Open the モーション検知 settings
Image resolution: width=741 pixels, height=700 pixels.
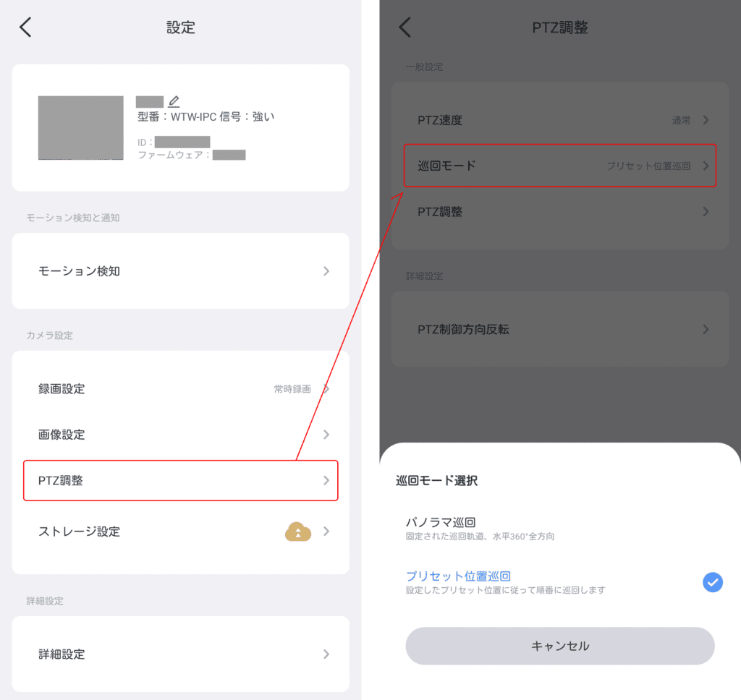[180, 270]
